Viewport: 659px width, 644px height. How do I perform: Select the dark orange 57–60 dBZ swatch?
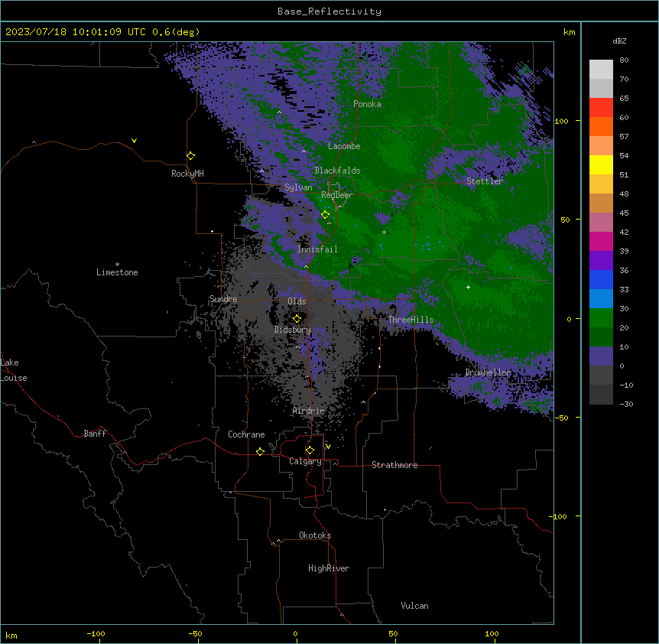601,126
